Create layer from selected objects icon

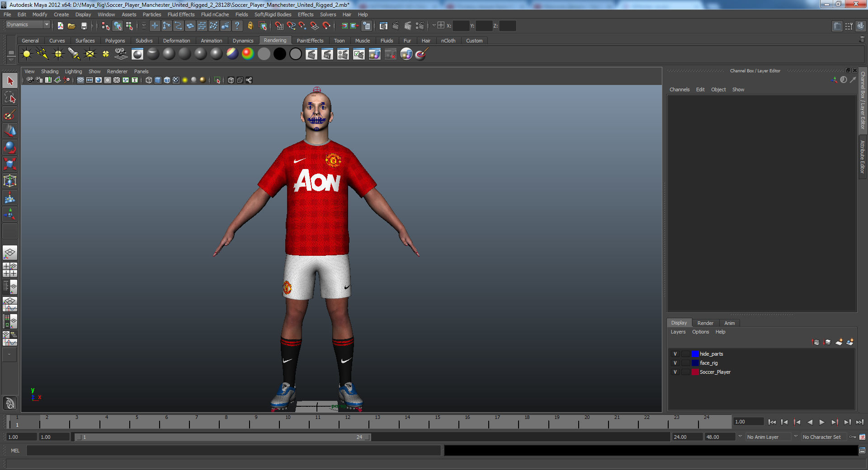(850, 342)
